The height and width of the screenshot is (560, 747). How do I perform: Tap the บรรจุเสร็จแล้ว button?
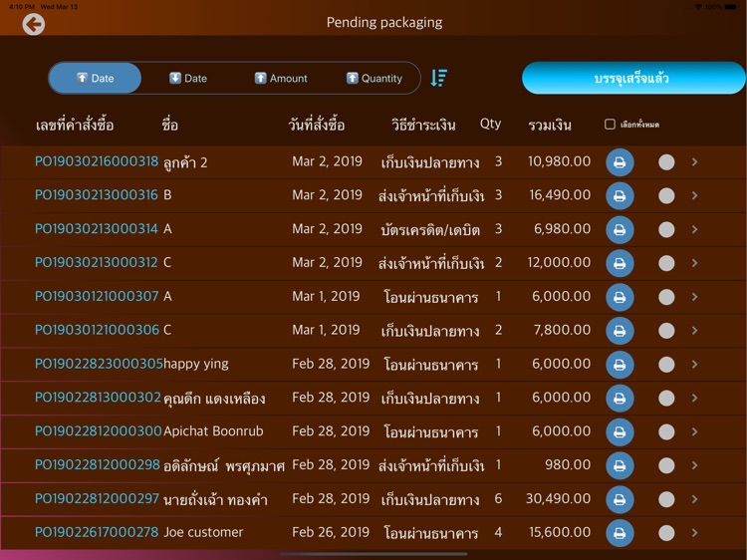click(633, 78)
